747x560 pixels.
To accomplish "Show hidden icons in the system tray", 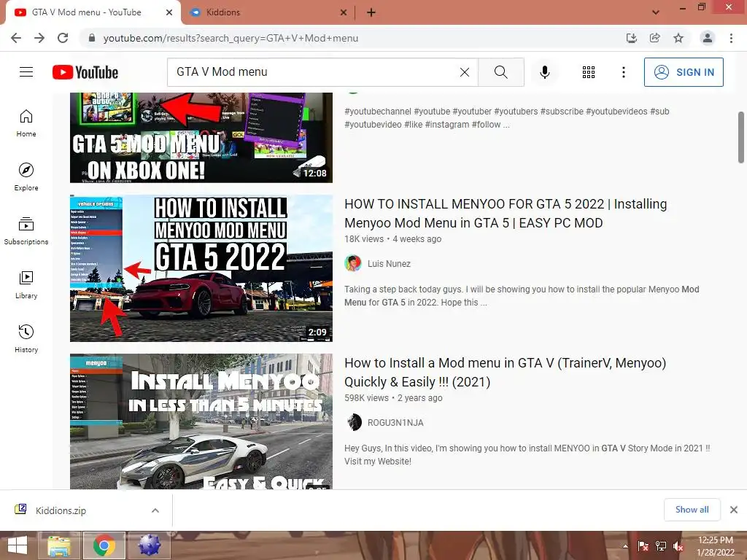I will 625,546.
